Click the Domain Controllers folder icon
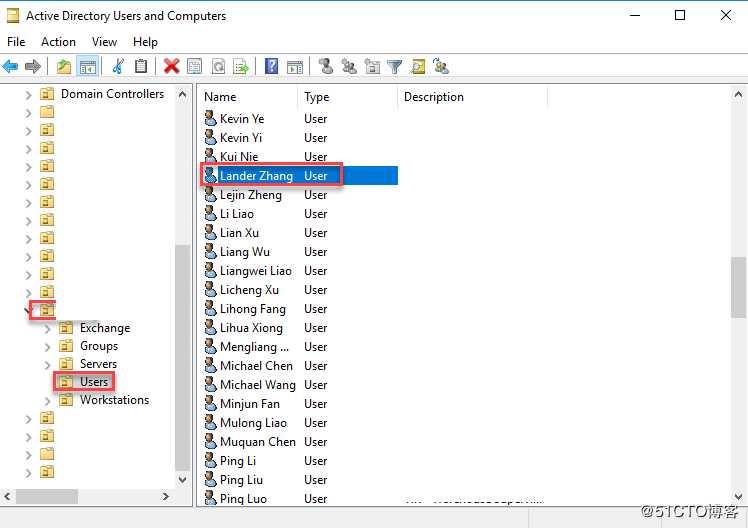748x528 pixels. [x=47, y=94]
